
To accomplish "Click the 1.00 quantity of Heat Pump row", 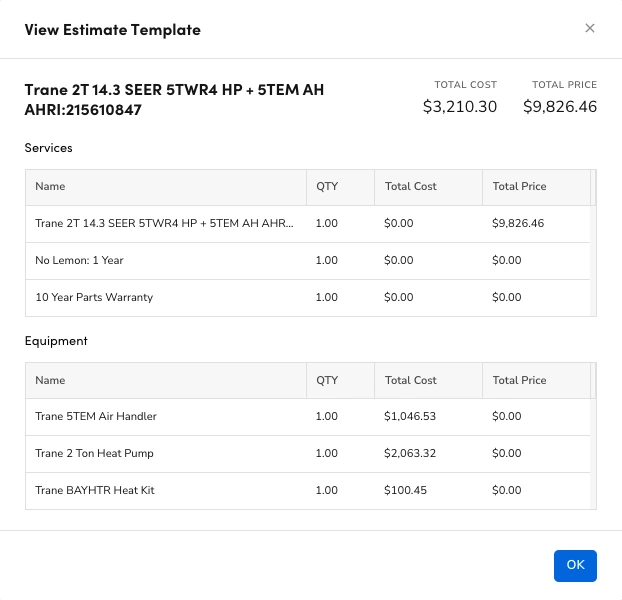I will [326, 453].
